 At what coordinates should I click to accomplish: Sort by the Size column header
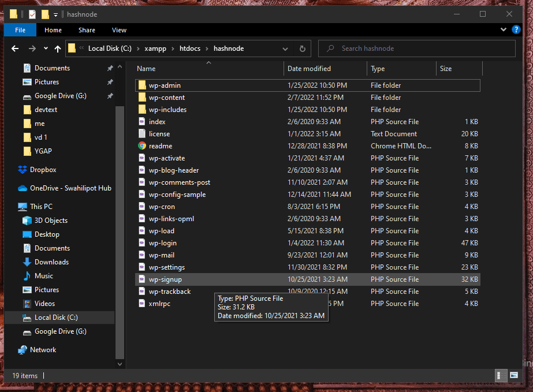click(x=446, y=69)
